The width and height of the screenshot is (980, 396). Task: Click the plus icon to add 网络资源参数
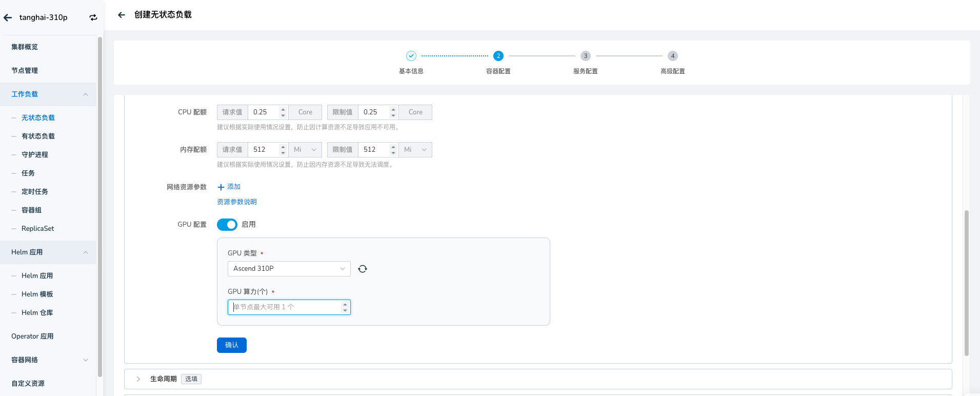221,187
